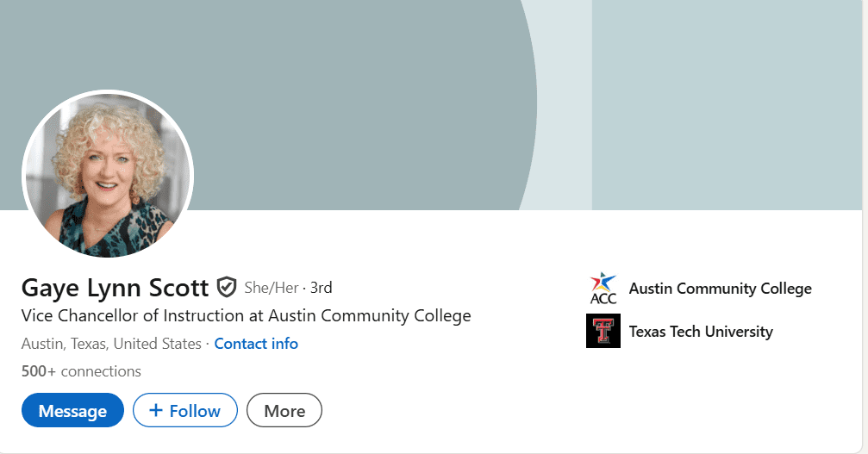Click the Austin, Texas, United States location

point(111,344)
